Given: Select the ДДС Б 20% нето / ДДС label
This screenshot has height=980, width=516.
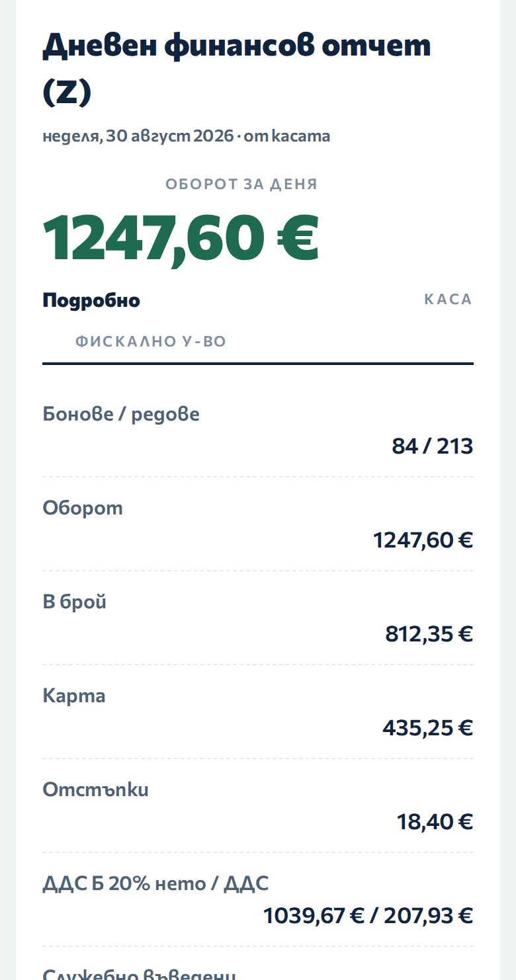Looking at the screenshot, I should tap(155, 884).
